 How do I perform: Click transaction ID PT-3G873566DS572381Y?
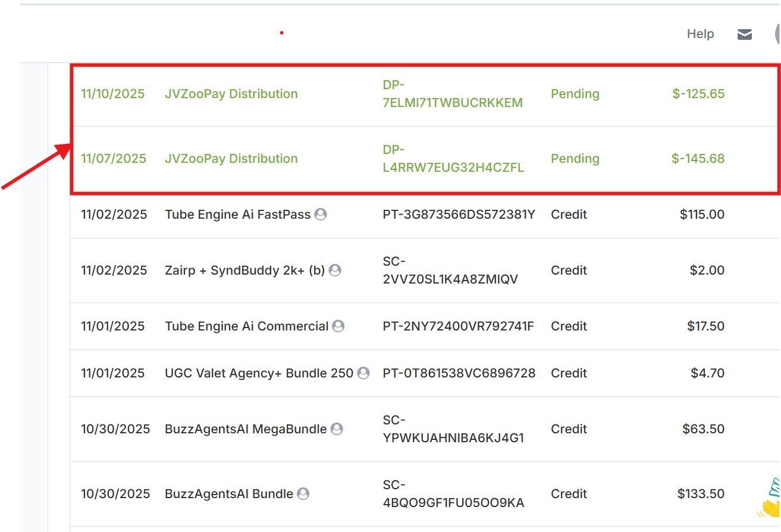459,215
